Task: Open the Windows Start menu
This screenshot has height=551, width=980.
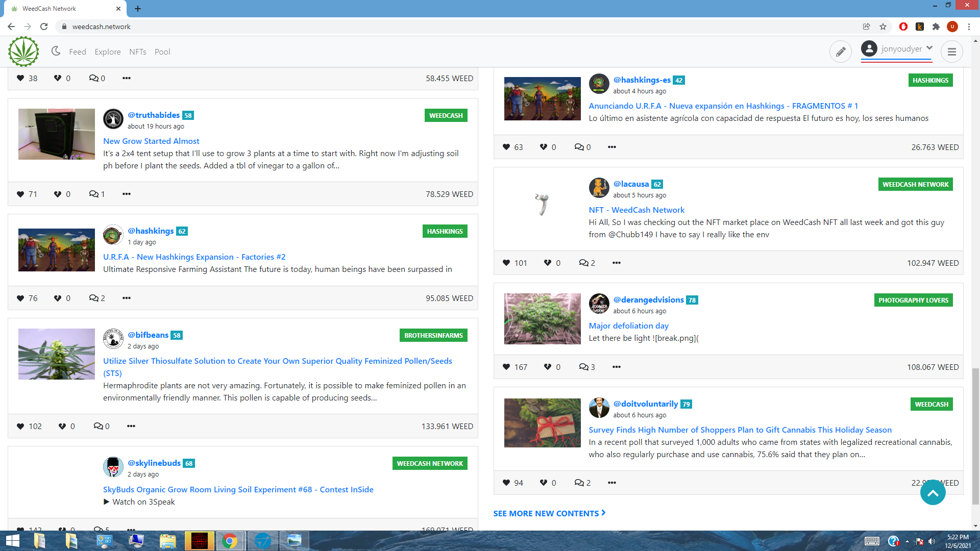Action: tap(12, 541)
